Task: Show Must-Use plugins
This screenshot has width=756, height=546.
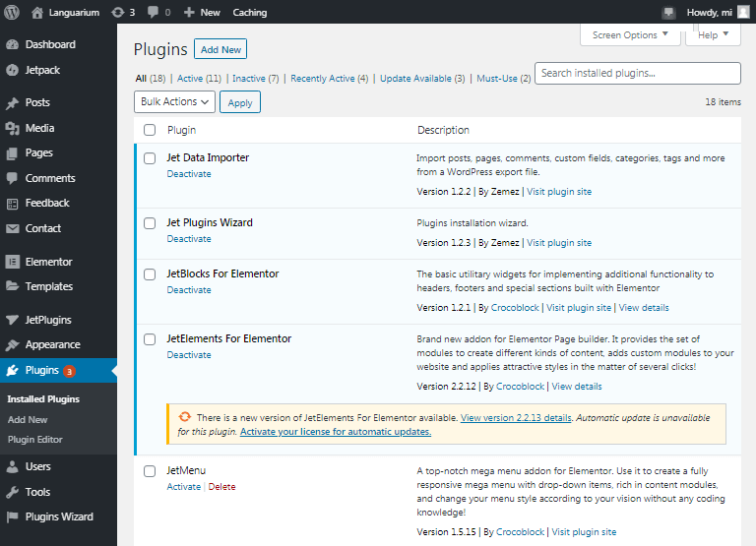Action: tap(497, 79)
